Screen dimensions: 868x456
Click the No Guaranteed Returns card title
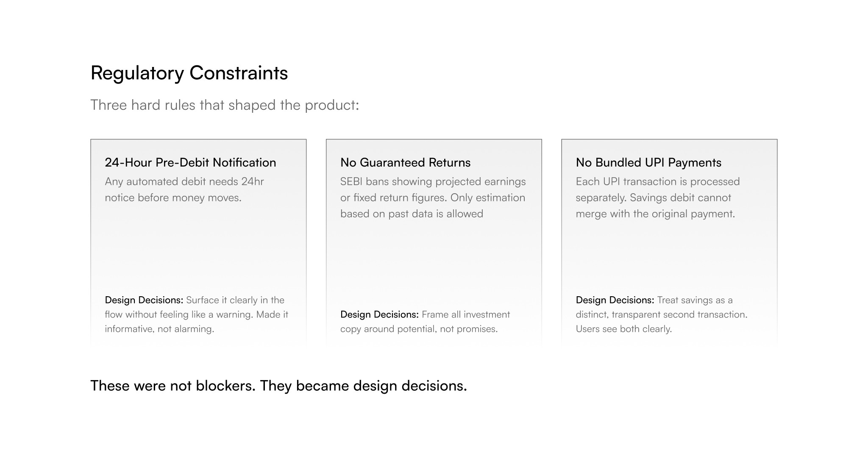(405, 162)
